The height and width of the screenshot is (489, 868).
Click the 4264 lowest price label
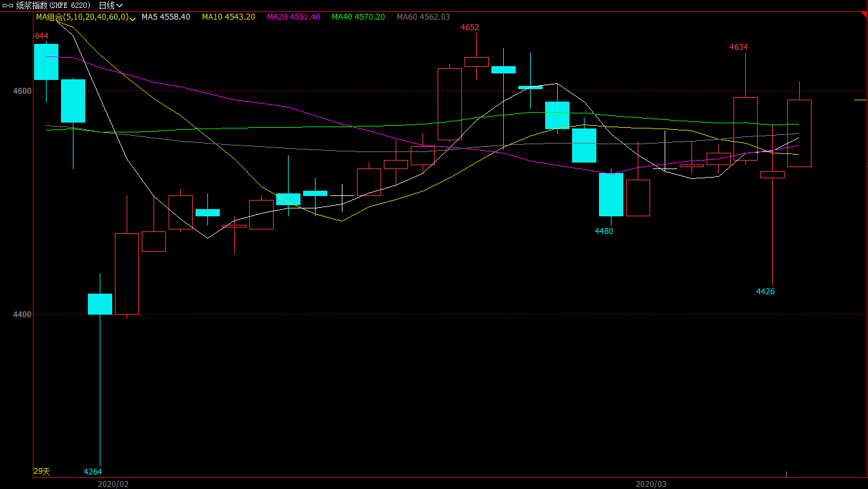[x=93, y=472]
